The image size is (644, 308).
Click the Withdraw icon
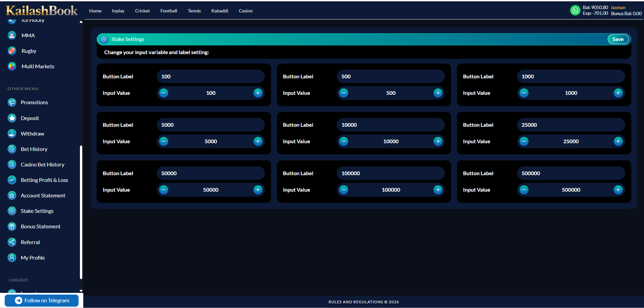[x=12, y=133]
